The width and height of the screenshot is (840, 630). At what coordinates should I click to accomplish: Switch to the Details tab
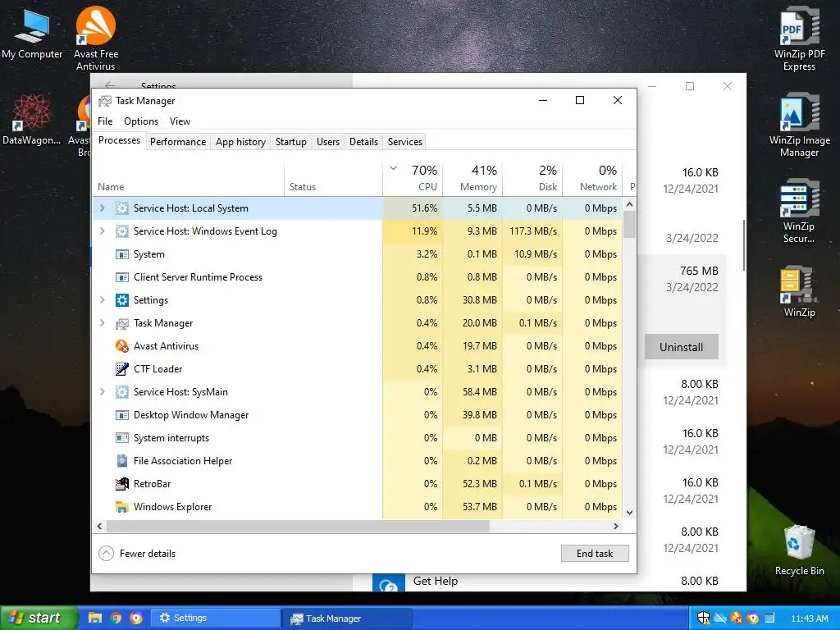[363, 142]
